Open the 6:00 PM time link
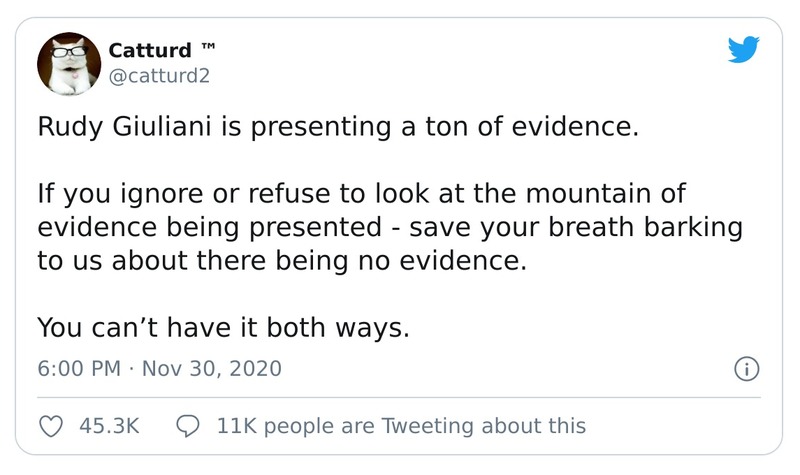Image resolution: width=800 pixels, height=475 pixels. coord(78,368)
